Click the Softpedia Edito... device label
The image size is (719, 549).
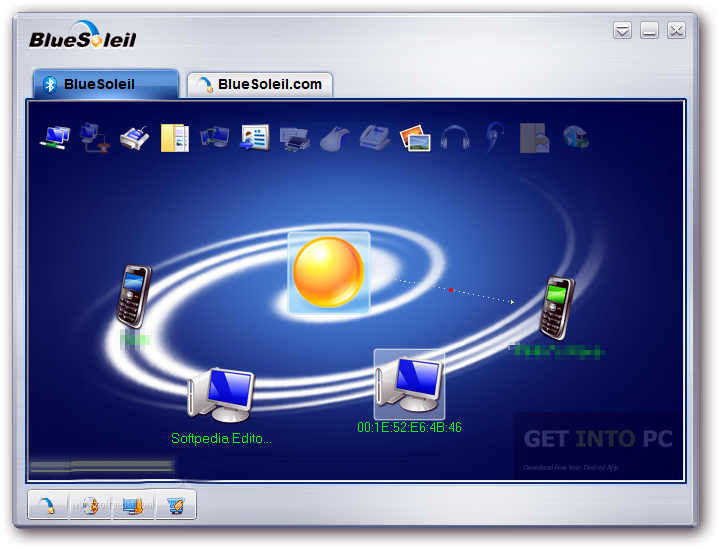[x=221, y=438]
